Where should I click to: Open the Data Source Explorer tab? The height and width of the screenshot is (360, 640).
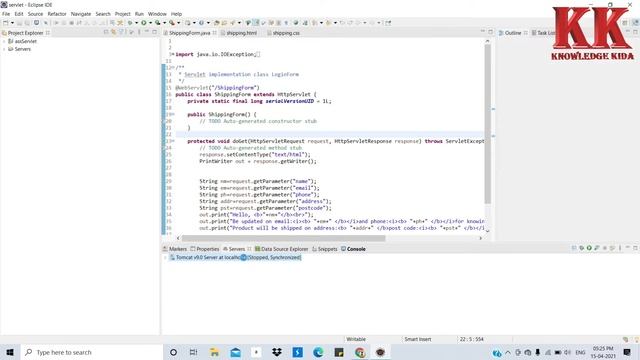(281, 249)
